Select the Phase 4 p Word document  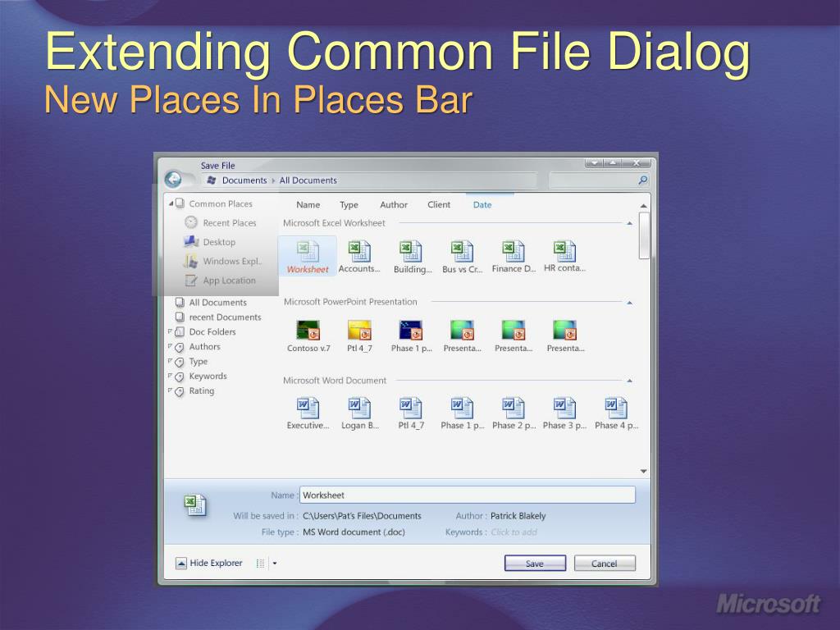coord(616,413)
